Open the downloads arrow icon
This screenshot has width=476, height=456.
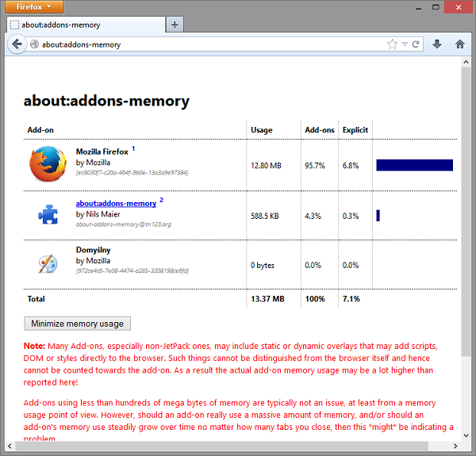click(437, 44)
